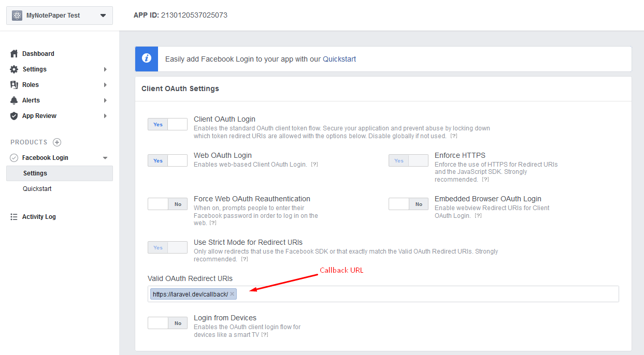Select Settings under Facebook Login

[60, 173]
